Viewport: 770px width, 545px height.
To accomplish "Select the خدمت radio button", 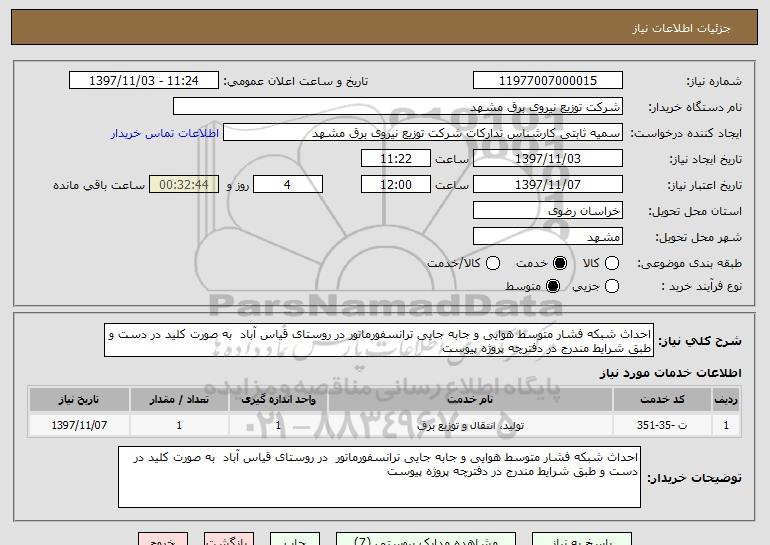I will pyautogui.click(x=560, y=263).
